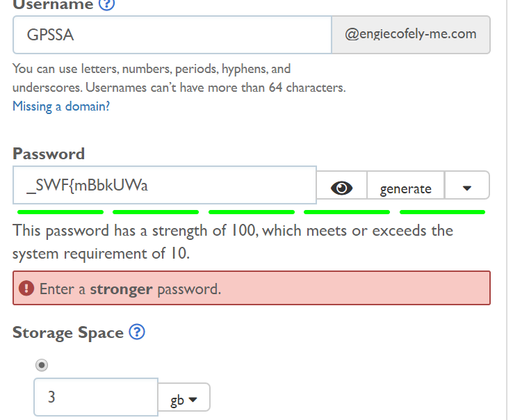Click the middle green strength bar segment

[251, 211]
